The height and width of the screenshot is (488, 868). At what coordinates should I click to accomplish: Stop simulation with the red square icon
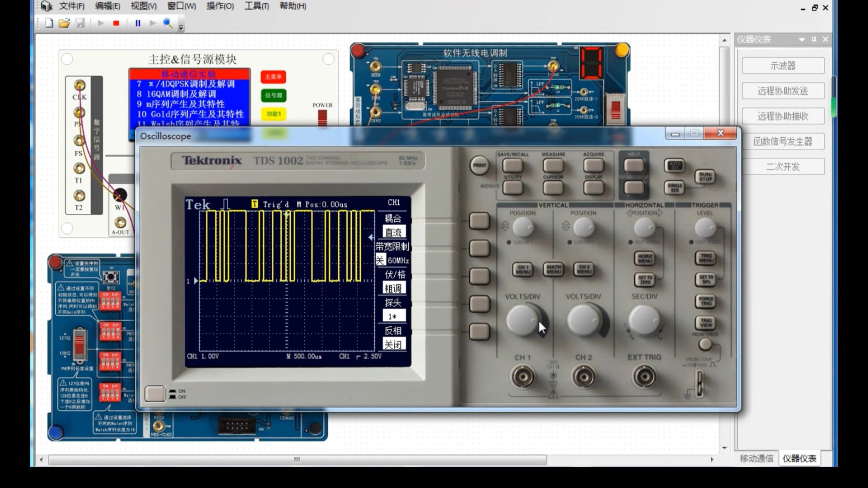[x=116, y=23]
